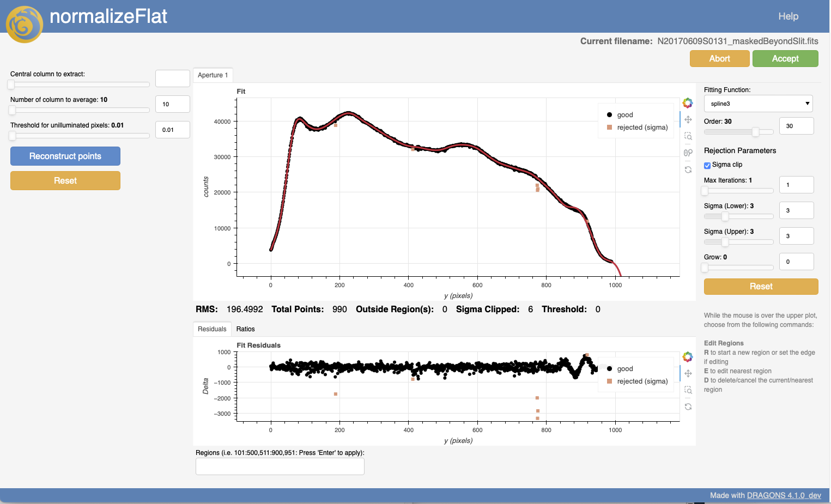Click the Central column to extract slider
Screen dimensions: 831x504
coord(80,84)
